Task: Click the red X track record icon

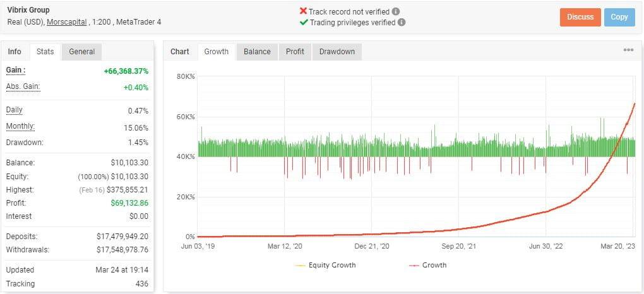Action: pyautogui.click(x=304, y=11)
